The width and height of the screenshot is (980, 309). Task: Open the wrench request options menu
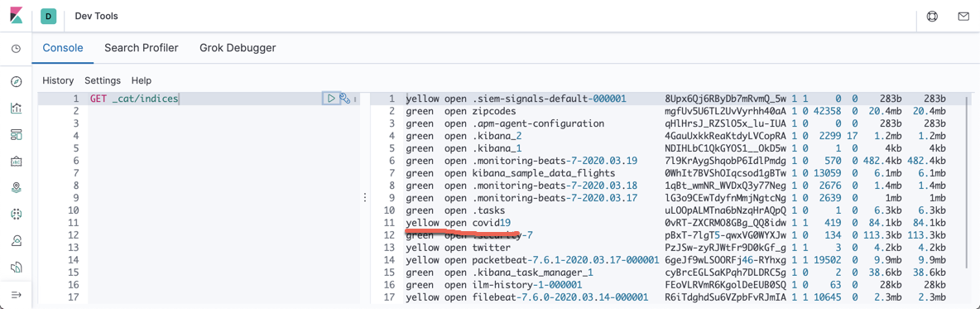click(x=344, y=99)
